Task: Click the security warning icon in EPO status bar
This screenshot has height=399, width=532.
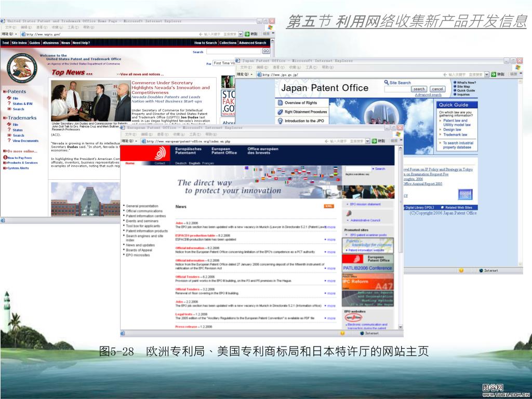Action: pyautogui.click(x=342, y=333)
